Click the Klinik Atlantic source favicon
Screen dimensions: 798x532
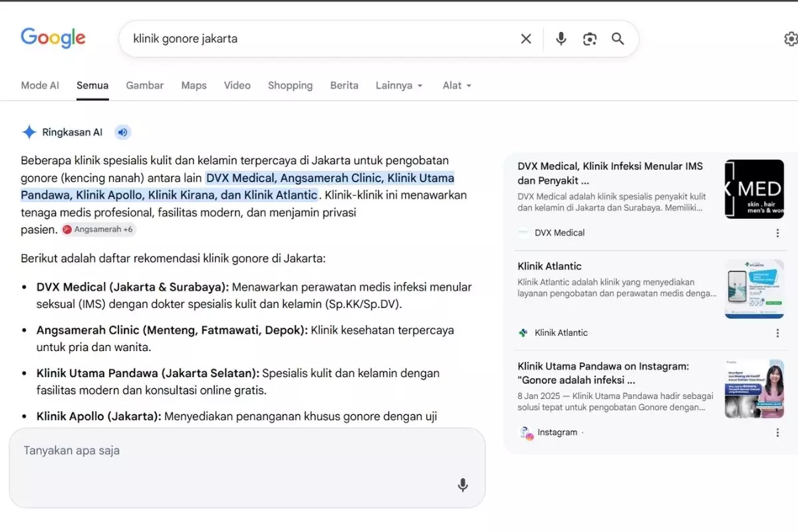tap(523, 332)
